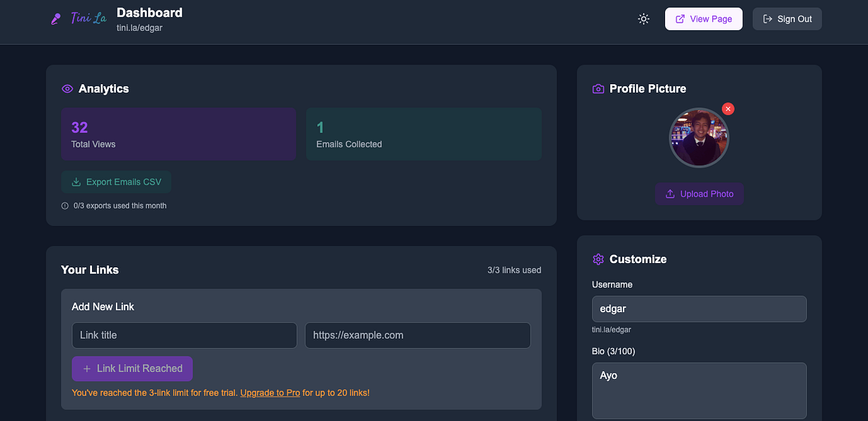Focus the Link title field
This screenshot has height=421, width=868.
[x=184, y=335]
